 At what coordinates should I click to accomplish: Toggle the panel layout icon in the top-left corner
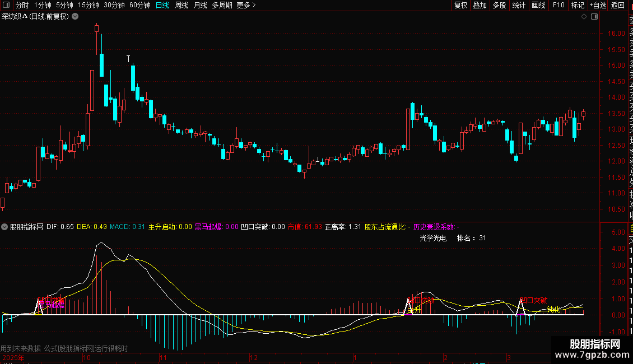tap(6, 5)
